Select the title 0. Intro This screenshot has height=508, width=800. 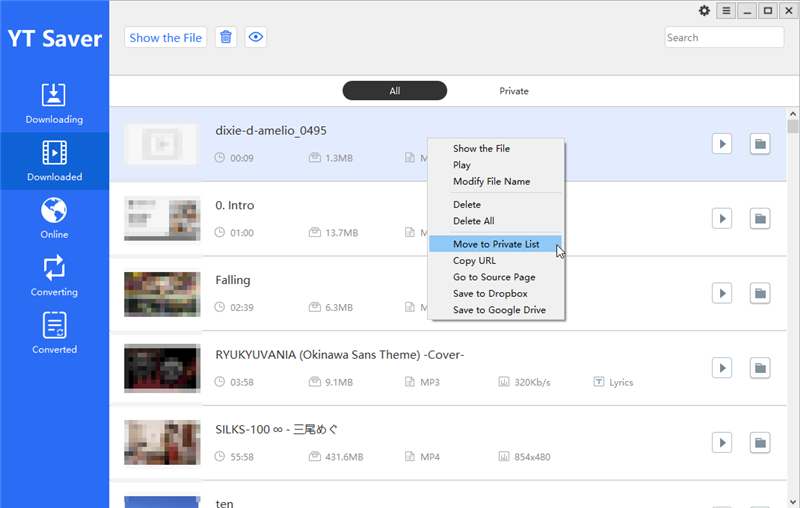coord(235,205)
